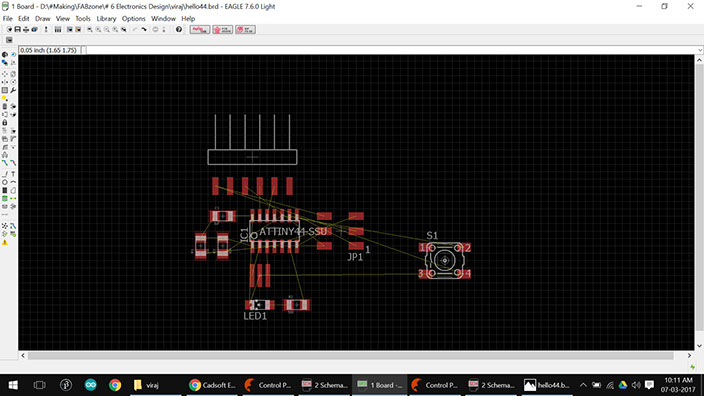Select the green Via tool
This screenshot has height=396, width=704.
[5, 198]
